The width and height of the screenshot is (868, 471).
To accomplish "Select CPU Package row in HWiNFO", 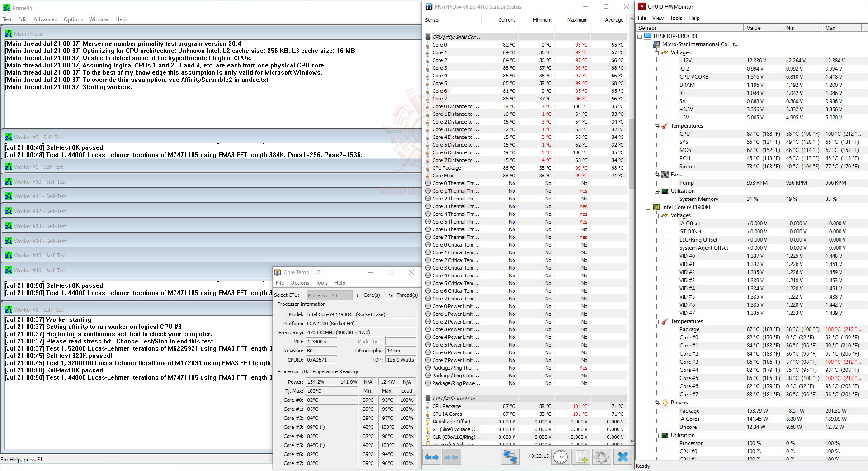I will tap(525, 168).
